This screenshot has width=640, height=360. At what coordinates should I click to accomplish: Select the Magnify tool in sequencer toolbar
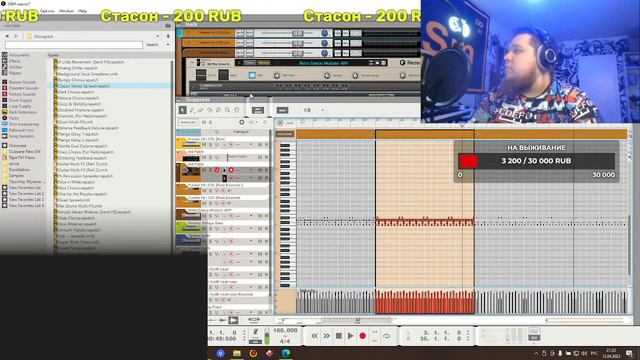pyautogui.click(x=227, y=110)
